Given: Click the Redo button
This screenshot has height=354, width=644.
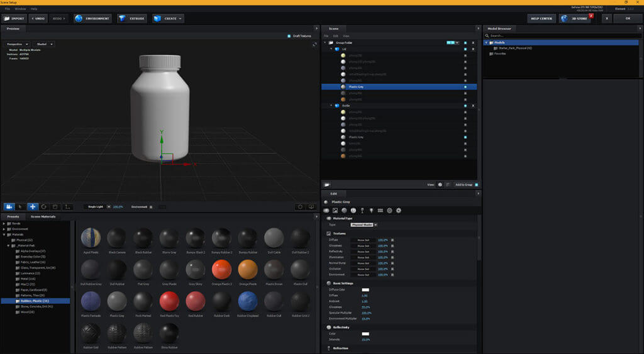Looking at the screenshot, I should 58,18.
